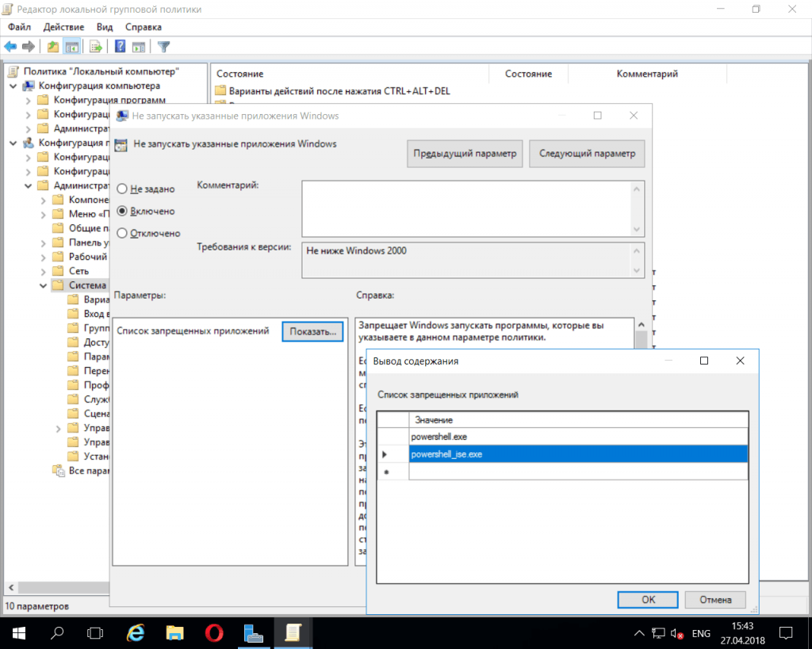Viewport: 812px width, 649px height.
Task: Collapse the "Система" folder in tree
Action: (44, 285)
